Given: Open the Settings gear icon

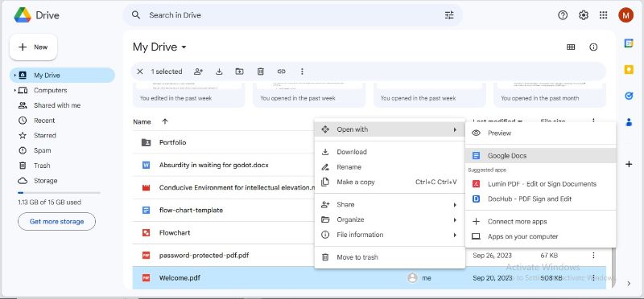Looking at the screenshot, I should click(583, 15).
